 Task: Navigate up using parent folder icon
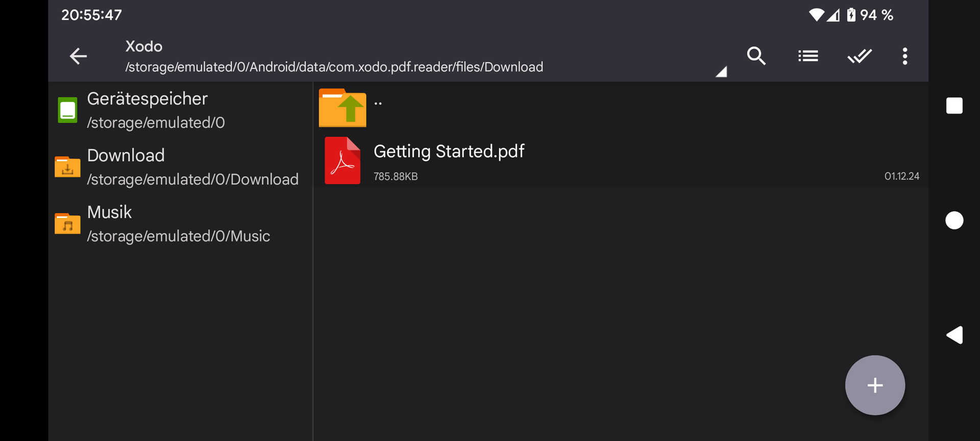(x=342, y=108)
